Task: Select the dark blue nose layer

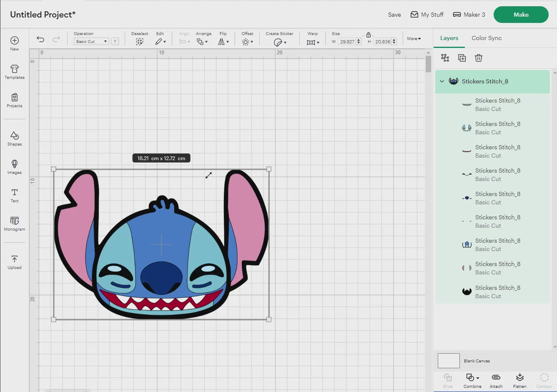Action: (x=492, y=198)
